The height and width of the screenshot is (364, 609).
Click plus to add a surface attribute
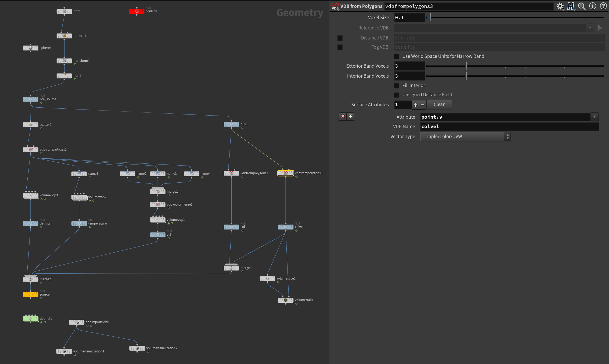pos(415,105)
